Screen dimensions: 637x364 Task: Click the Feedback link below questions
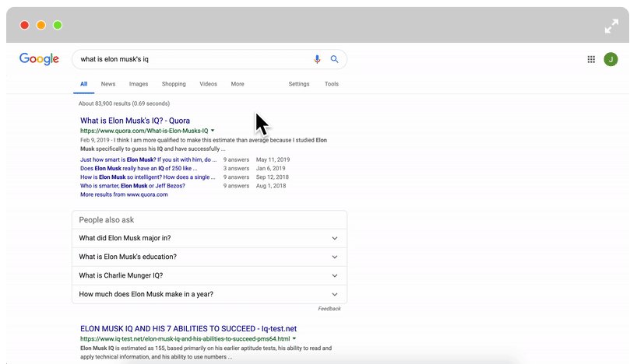click(329, 309)
